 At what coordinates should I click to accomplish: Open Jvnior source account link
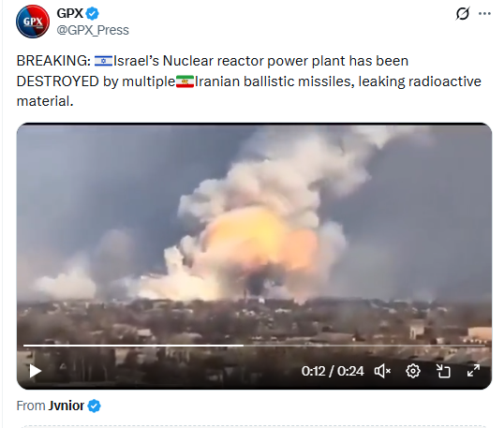67,406
